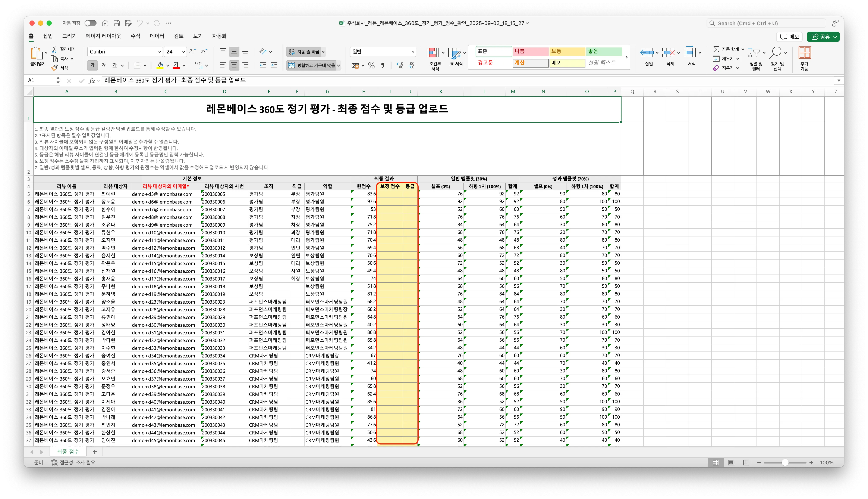This screenshot has width=868, height=499.
Task: Click the decrease indent icon
Action: 263,65
